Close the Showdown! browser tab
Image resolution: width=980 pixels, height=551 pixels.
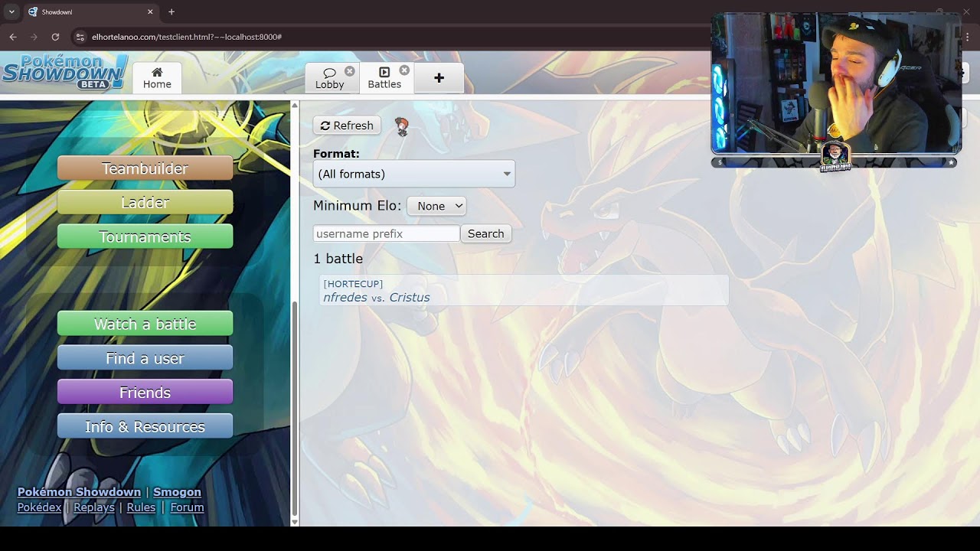150,11
